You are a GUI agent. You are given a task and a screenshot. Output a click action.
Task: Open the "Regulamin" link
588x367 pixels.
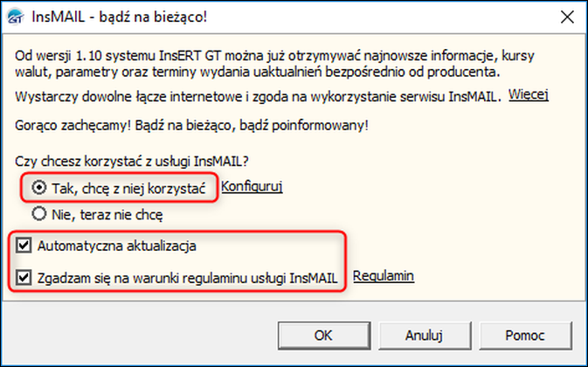coord(383,276)
